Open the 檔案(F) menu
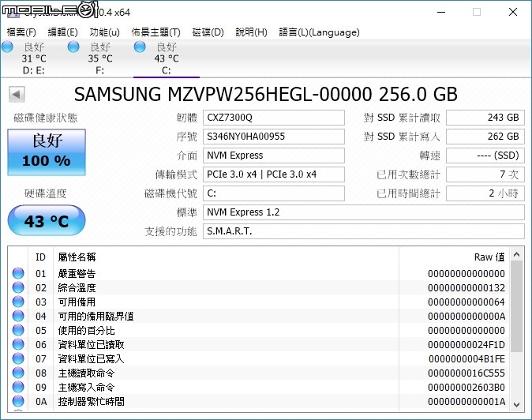532x420 pixels. [x=21, y=32]
